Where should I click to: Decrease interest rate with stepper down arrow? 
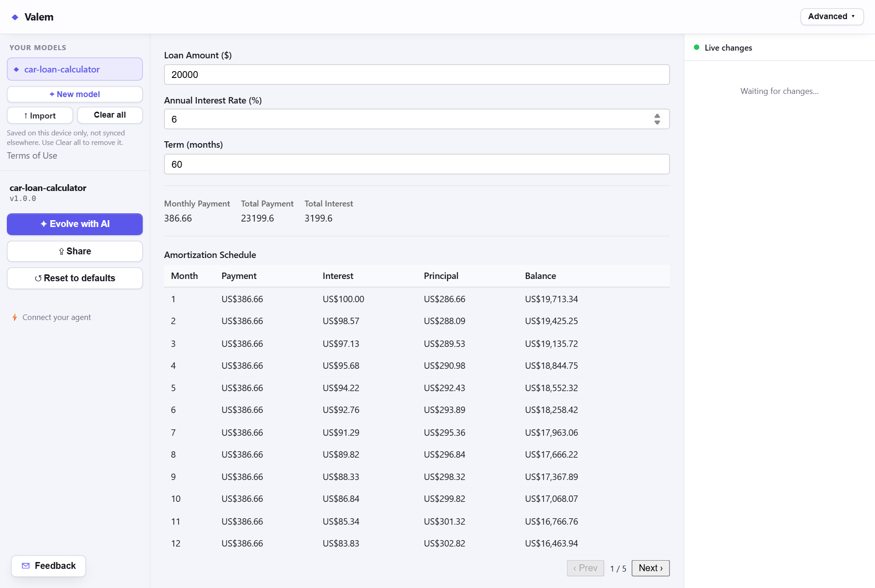(657, 122)
